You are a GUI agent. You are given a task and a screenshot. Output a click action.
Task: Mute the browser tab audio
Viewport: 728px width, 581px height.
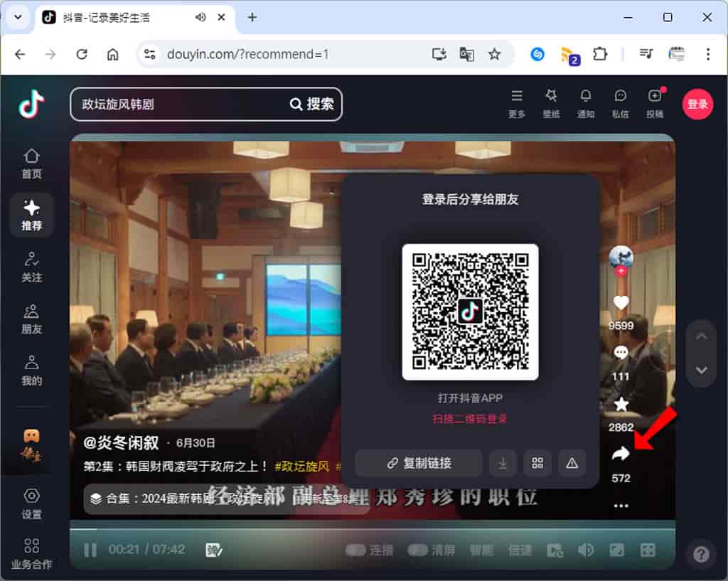[200, 17]
